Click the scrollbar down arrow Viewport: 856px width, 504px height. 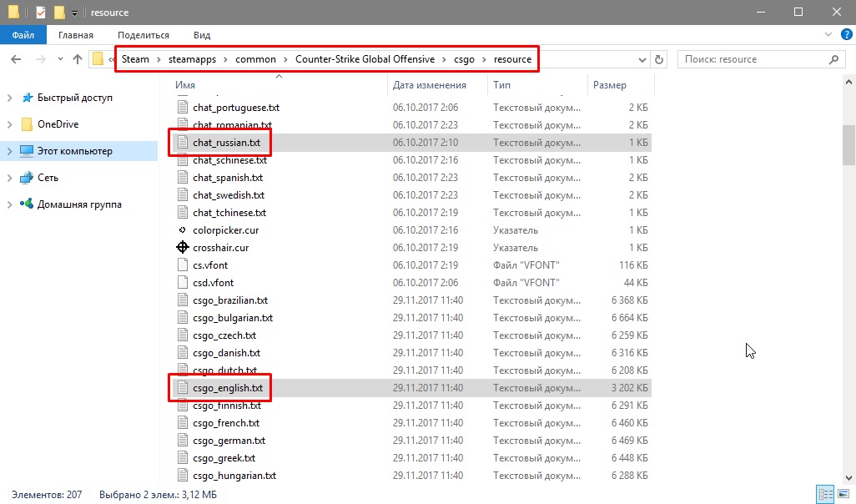(x=848, y=477)
